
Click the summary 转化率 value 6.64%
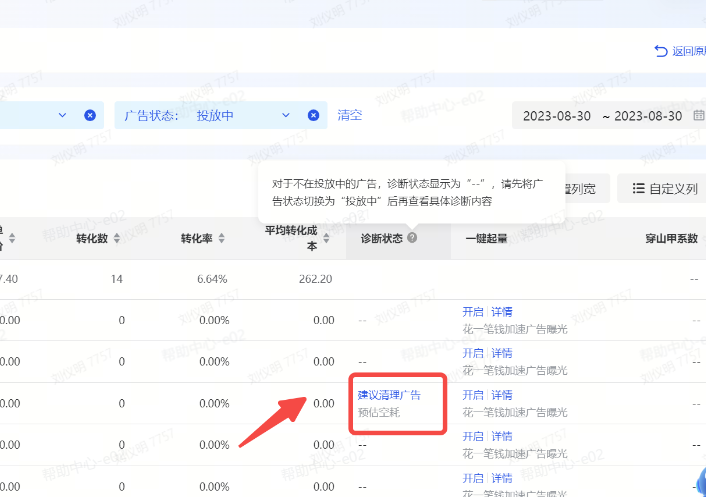[212, 279]
